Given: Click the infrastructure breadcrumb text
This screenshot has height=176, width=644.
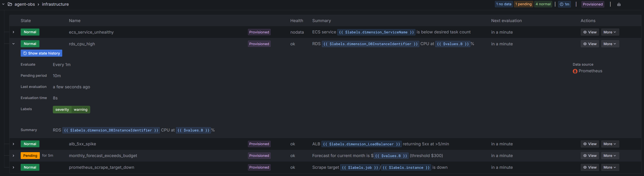Looking at the screenshot, I should pyautogui.click(x=55, y=4).
